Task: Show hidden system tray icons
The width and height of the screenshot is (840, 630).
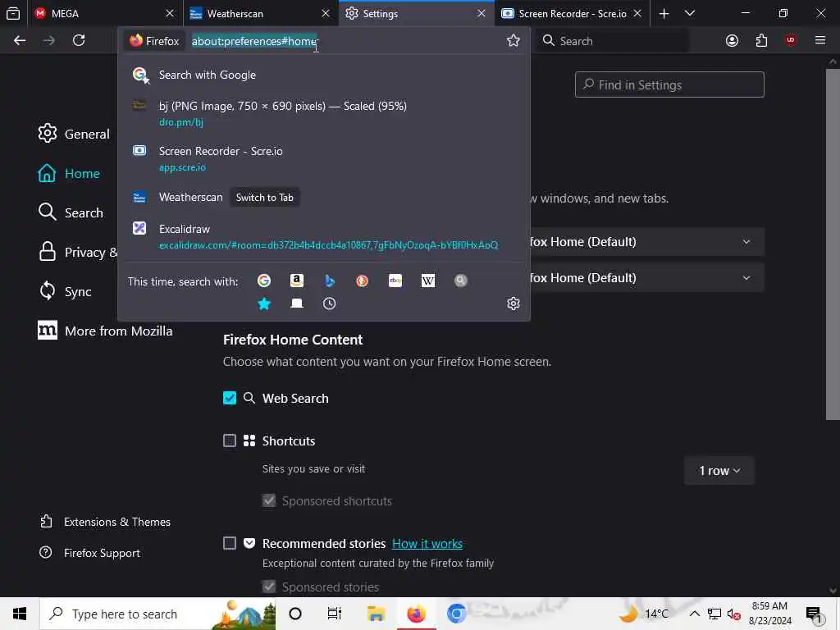Action: pos(694,614)
